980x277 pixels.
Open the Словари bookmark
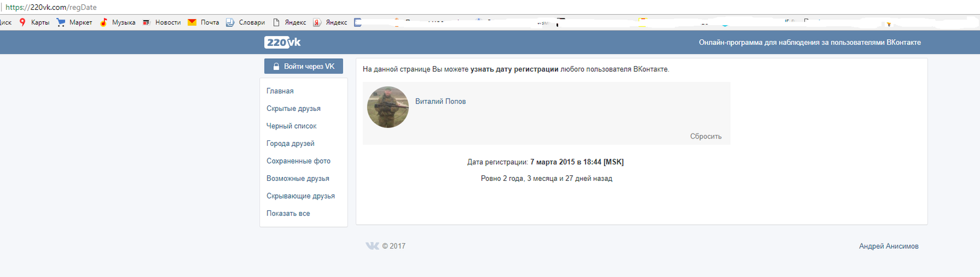coord(246,23)
